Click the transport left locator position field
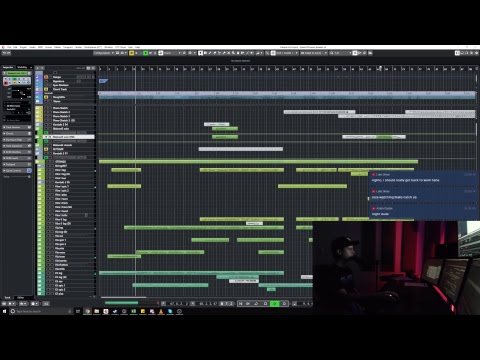This screenshot has height=360, width=480. pos(180,304)
